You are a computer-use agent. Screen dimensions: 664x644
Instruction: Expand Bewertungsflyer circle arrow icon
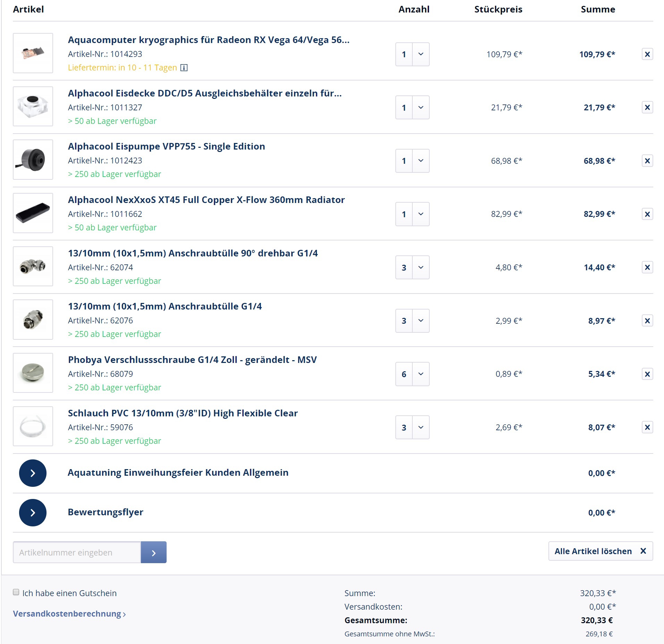[x=33, y=512]
